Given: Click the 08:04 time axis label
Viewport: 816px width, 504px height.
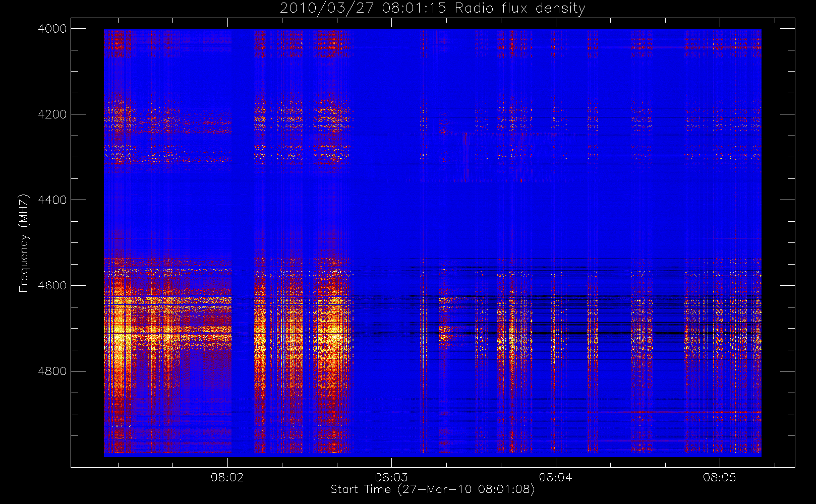Looking at the screenshot, I should (x=555, y=477).
